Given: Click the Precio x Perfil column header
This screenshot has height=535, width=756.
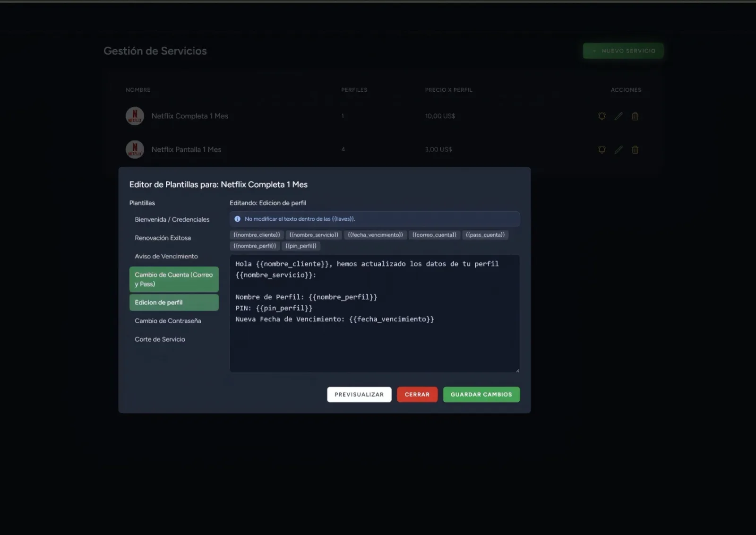Looking at the screenshot, I should tap(448, 90).
